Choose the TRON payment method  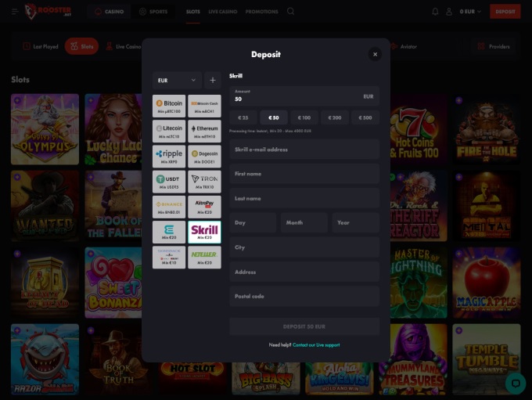point(204,182)
